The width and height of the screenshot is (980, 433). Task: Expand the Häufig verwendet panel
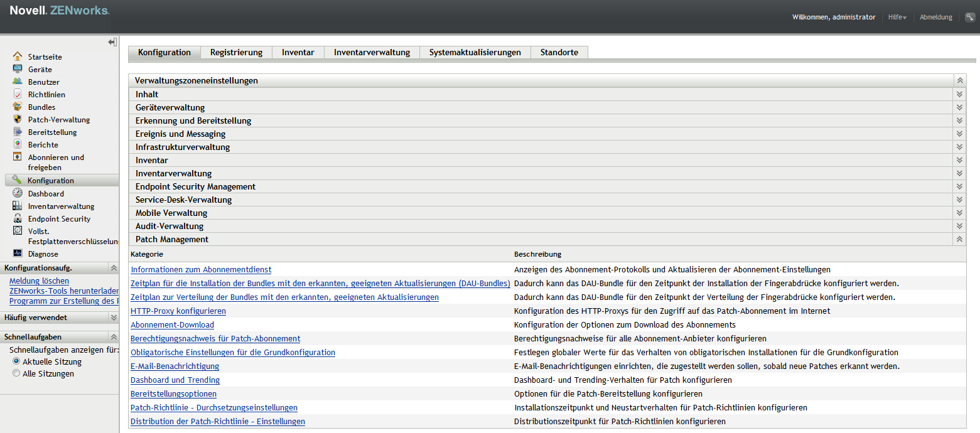tap(114, 318)
